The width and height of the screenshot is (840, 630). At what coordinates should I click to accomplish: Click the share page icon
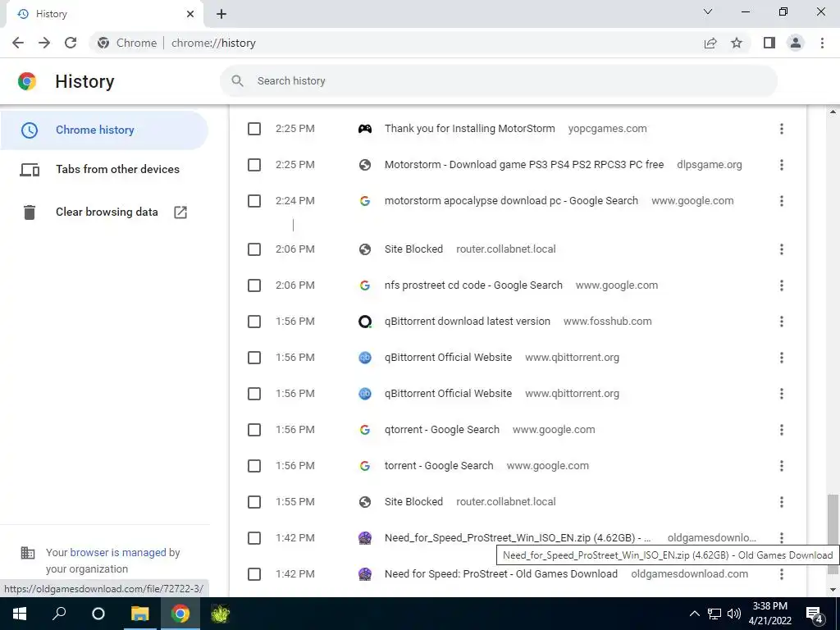pyautogui.click(x=710, y=43)
